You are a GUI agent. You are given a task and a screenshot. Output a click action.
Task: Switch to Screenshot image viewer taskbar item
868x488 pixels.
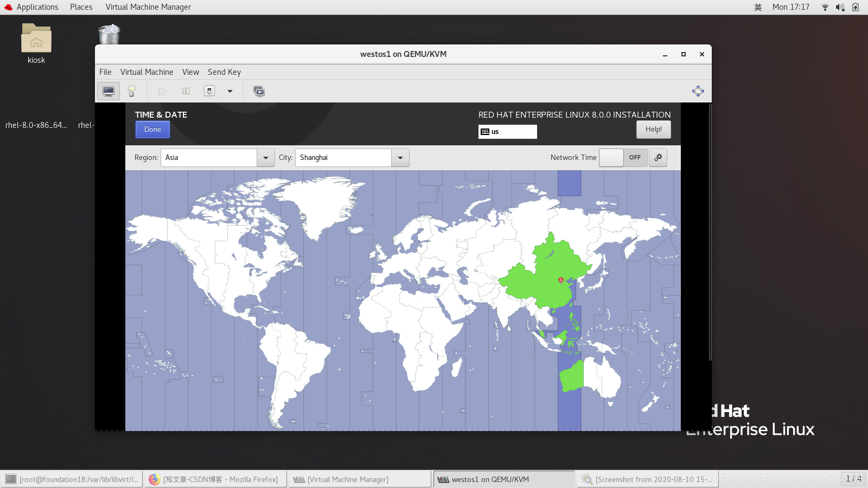point(648,479)
